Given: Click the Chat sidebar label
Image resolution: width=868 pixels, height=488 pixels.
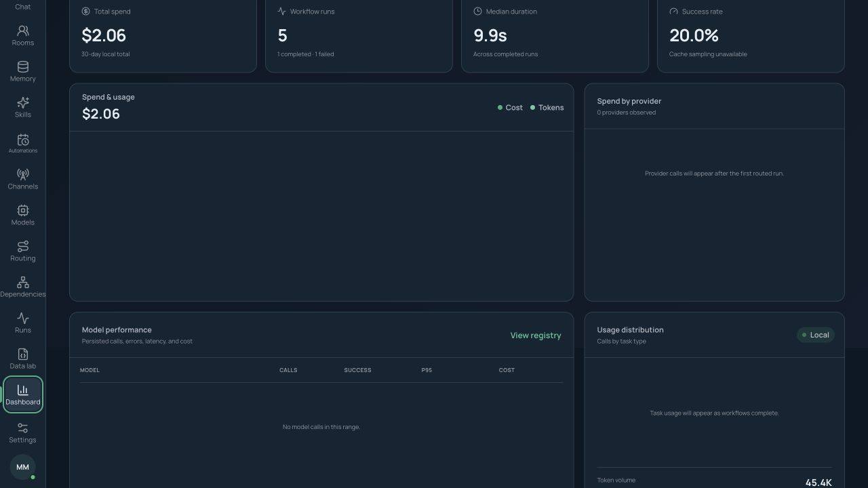Looking at the screenshot, I should coord(22,7).
